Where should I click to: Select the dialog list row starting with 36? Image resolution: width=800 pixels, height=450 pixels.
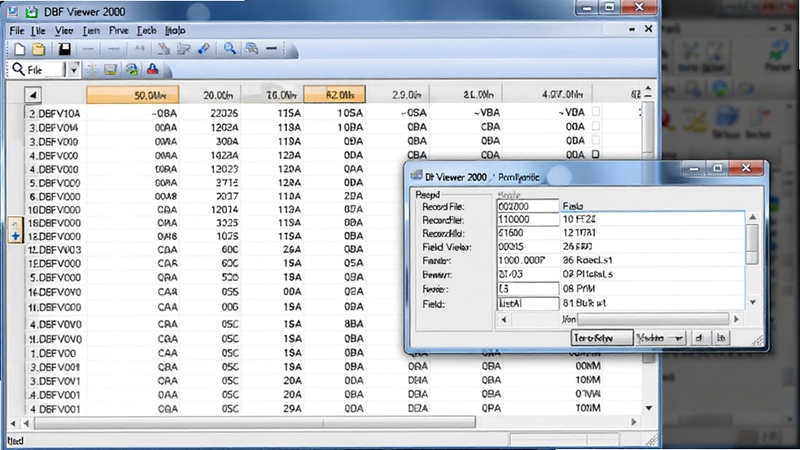pos(653,260)
